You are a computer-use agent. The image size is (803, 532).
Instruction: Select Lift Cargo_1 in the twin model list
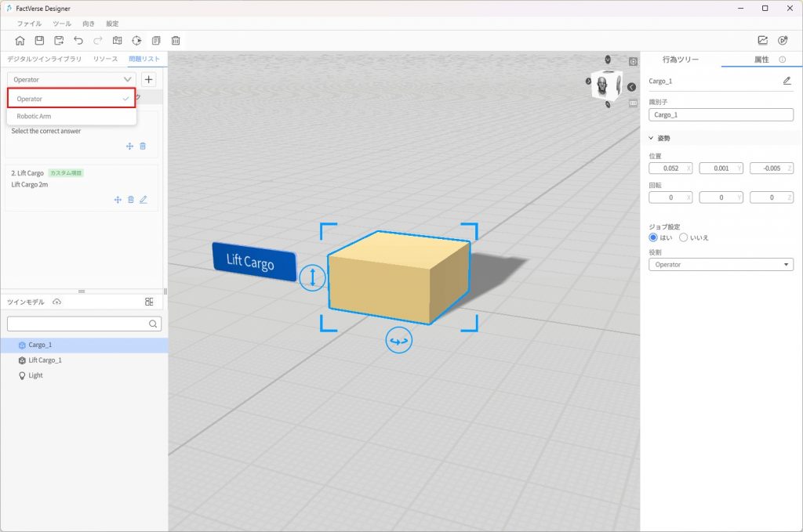45,360
